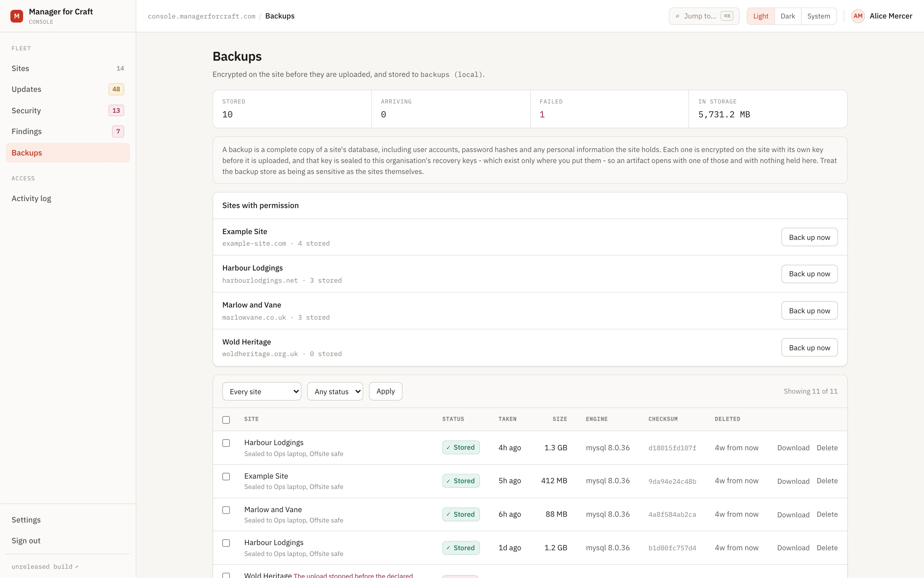Viewport: 924px width, 578px height.
Task: Check the Harbour Lodgings 1d ago row
Action: [226, 543]
